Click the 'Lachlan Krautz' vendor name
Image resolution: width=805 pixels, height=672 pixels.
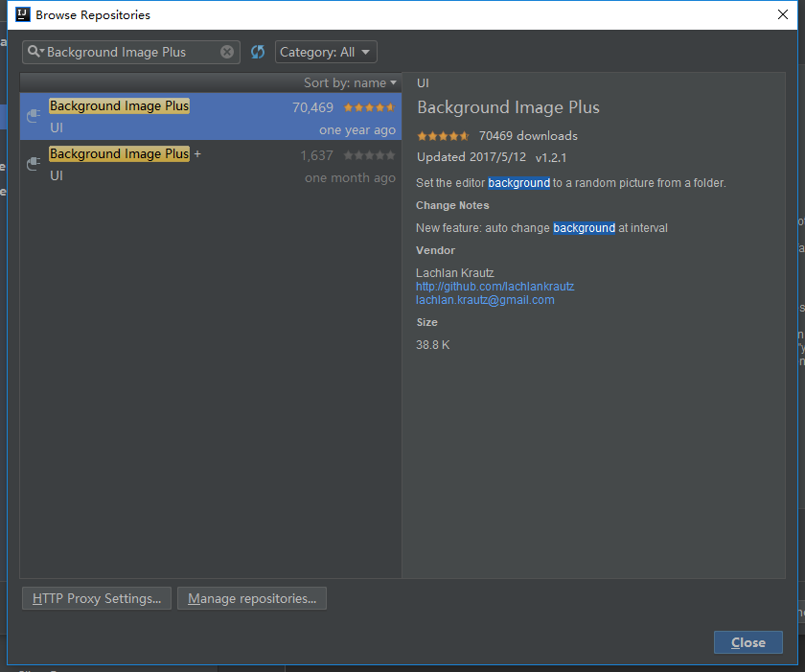click(x=455, y=273)
